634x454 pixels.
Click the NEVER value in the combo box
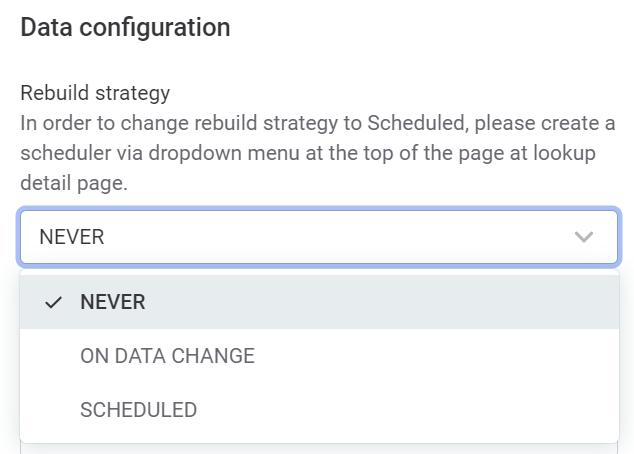(x=72, y=237)
